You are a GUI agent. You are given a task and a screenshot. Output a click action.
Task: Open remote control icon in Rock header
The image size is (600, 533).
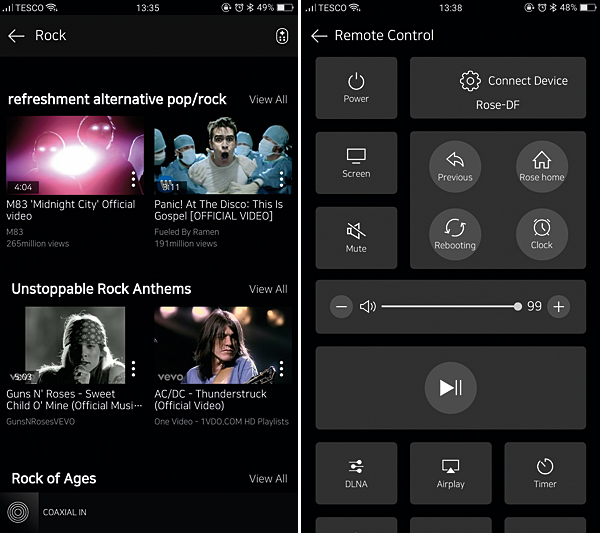(282, 36)
